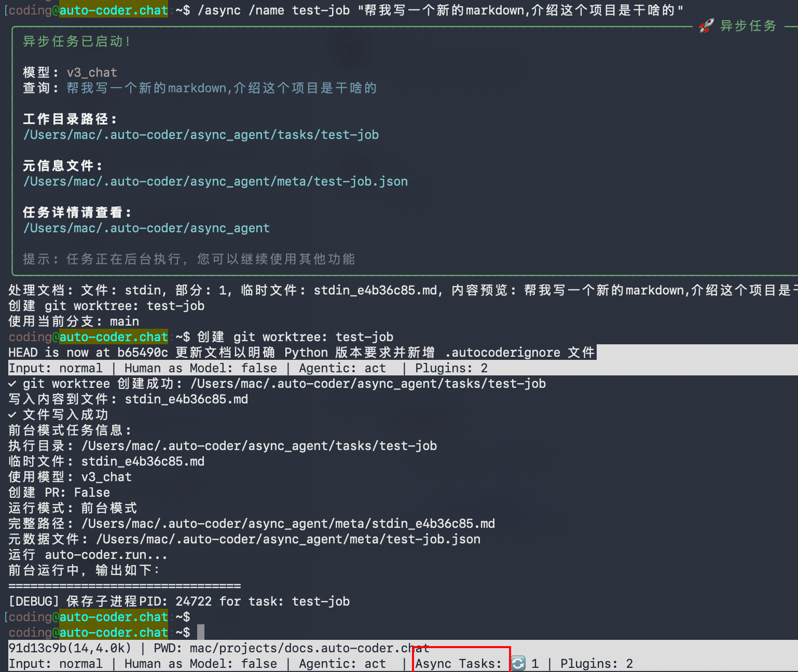This screenshot has height=672, width=798.
Task: Click the block cursor at the last prompt
Action: click(x=201, y=633)
